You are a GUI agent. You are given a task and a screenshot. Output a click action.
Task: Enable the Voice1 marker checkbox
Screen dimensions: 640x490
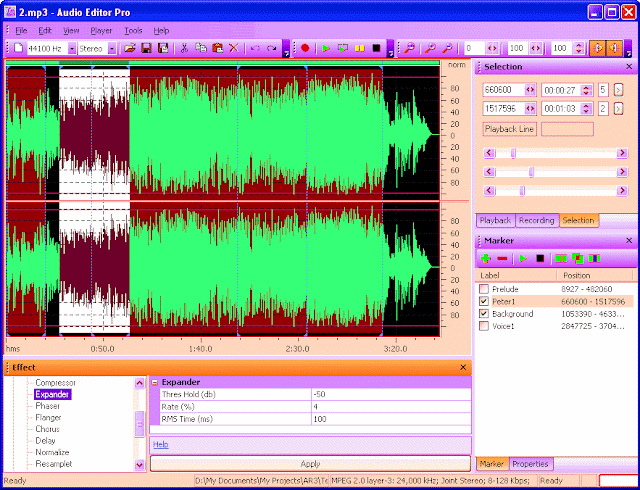[x=484, y=326]
